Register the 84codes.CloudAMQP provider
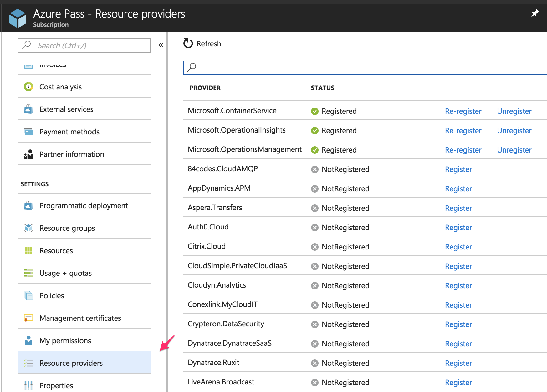The width and height of the screenshot is (547, 392). pos(458,169)
